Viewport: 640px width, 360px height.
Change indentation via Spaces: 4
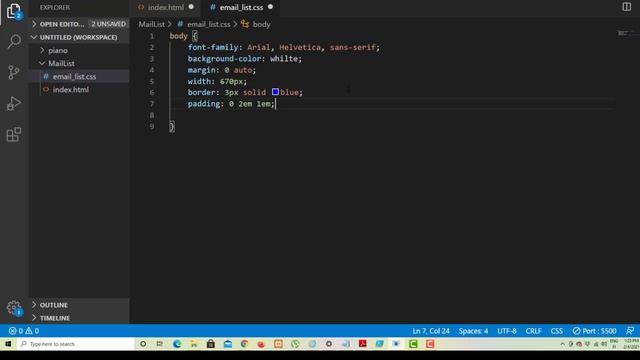coord(473,331)
